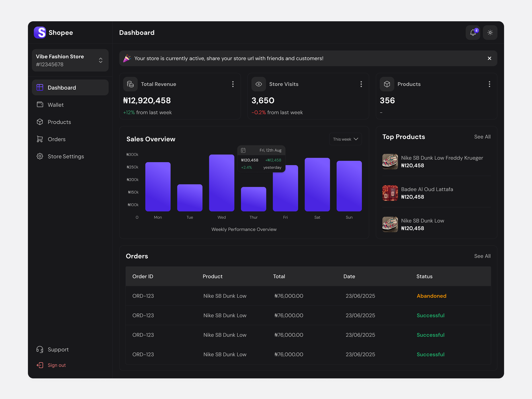This screenshot has height=399, width=532.
Task: Click the Support headset icon
Action: tap(40, 349)
